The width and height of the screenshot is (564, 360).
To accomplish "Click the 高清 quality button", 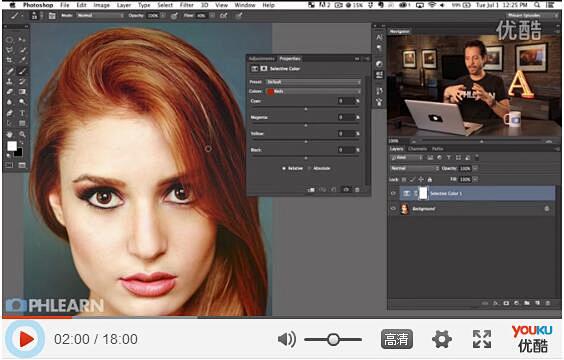I will coord(396,339).
